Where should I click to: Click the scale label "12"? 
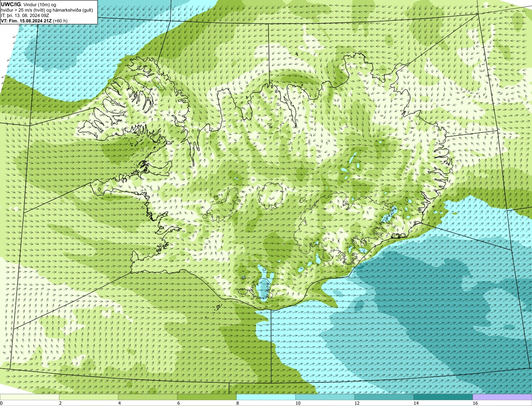tap(357, 403)
